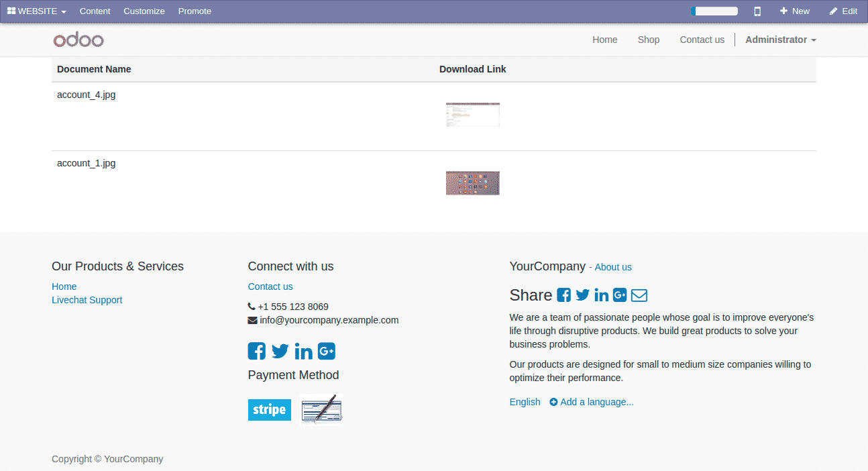
Task: Expand the Administrator user dropdown
Action: (781, 40)
